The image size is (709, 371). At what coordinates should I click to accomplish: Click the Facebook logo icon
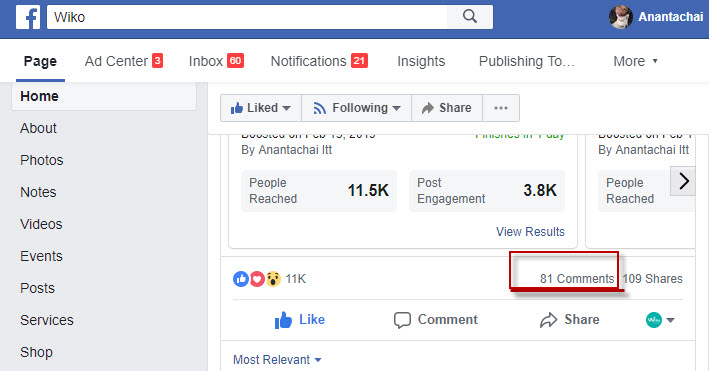pyautogui.click(x=28, y=17)
